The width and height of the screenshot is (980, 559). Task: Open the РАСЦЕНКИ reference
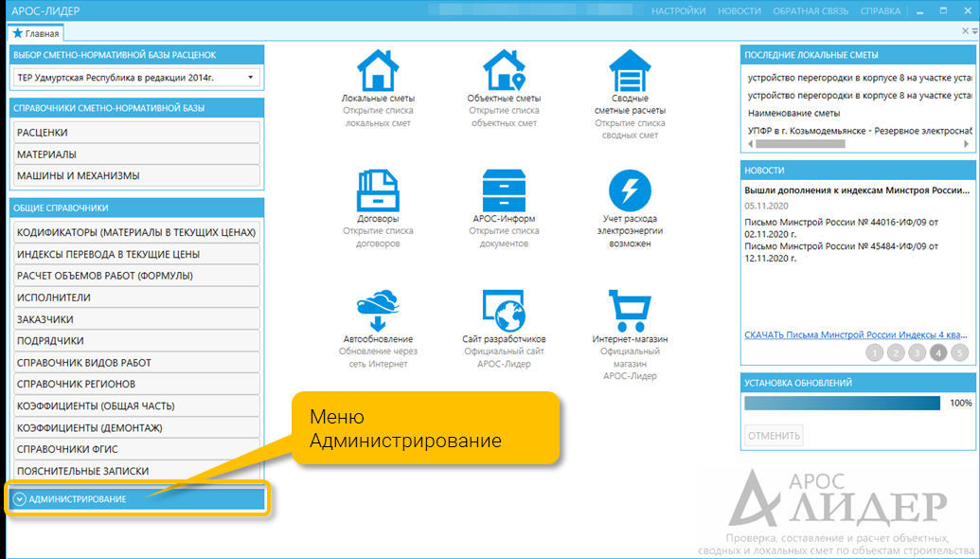click(136, 133)
